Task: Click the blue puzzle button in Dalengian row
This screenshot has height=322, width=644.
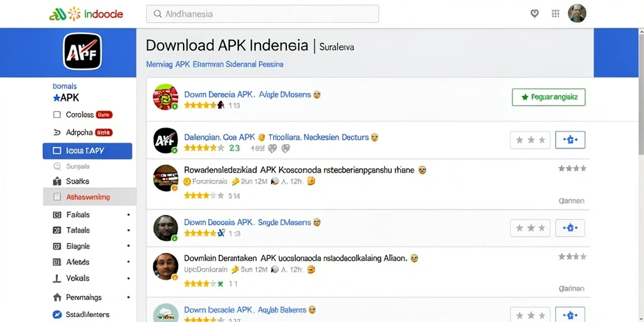Action: 570,140
